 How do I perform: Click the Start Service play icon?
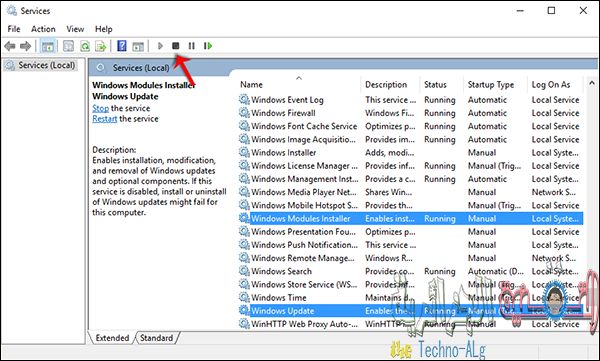(160, 46)
